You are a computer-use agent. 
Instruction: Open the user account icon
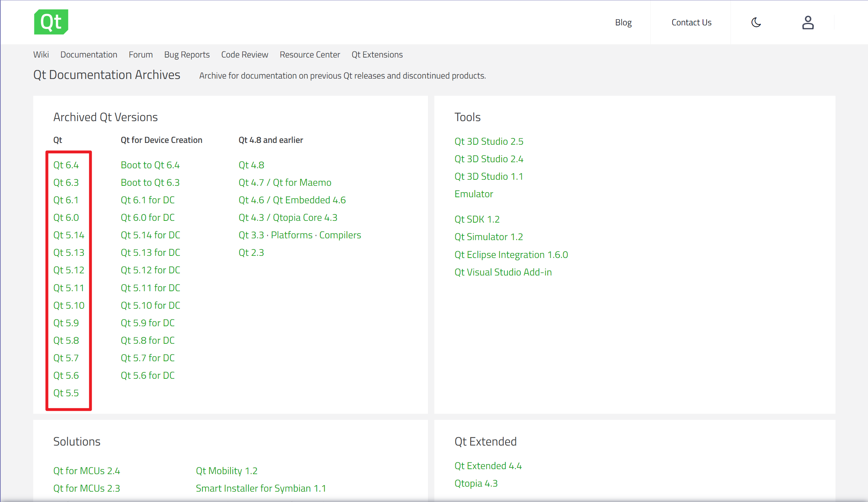[808, 23]
